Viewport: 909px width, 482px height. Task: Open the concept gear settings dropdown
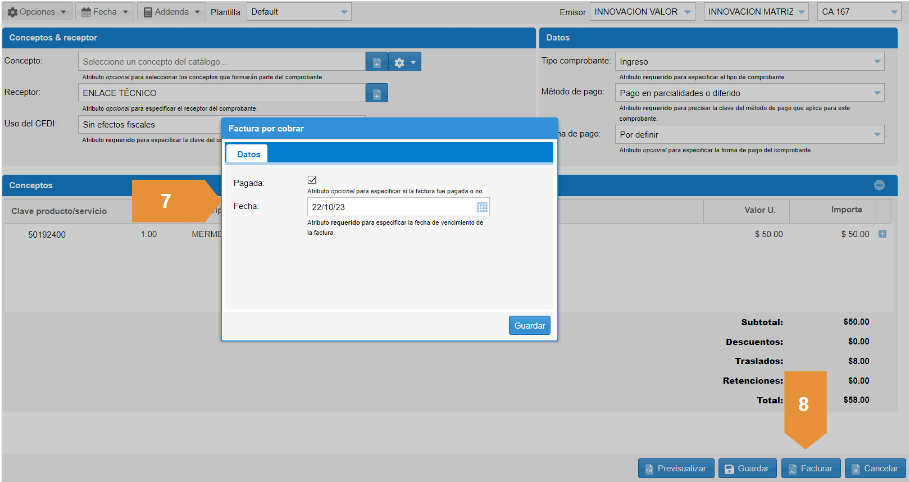pyautogui.click(x=405, y=62)
